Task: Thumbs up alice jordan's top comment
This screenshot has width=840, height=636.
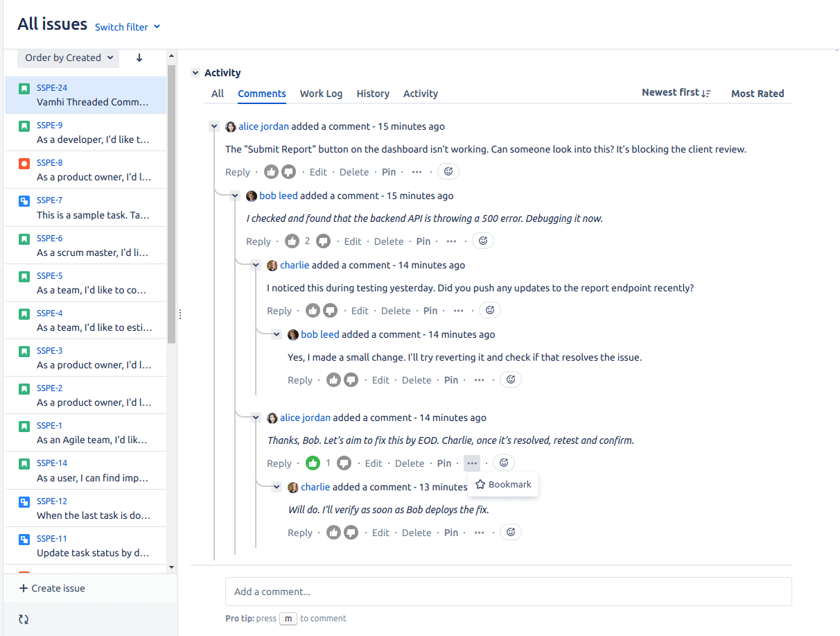Action: pos(272,172)
